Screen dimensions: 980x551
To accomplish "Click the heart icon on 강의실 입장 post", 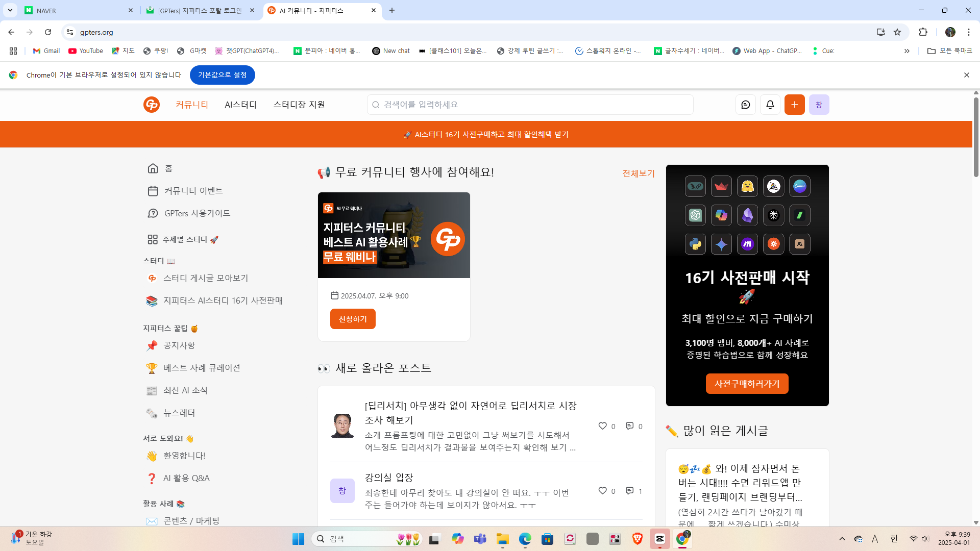I will click(x=602, y=490).
